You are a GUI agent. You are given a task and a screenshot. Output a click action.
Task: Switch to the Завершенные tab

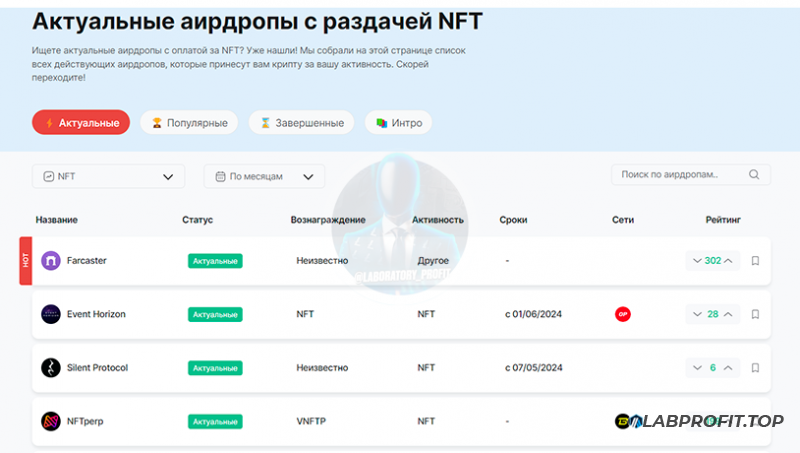pos(301,123)
